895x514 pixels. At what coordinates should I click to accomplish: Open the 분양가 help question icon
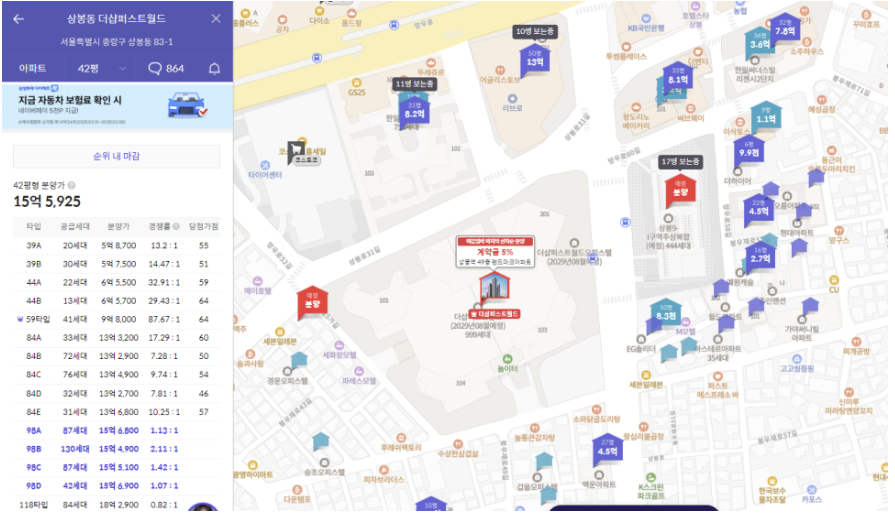72,185
